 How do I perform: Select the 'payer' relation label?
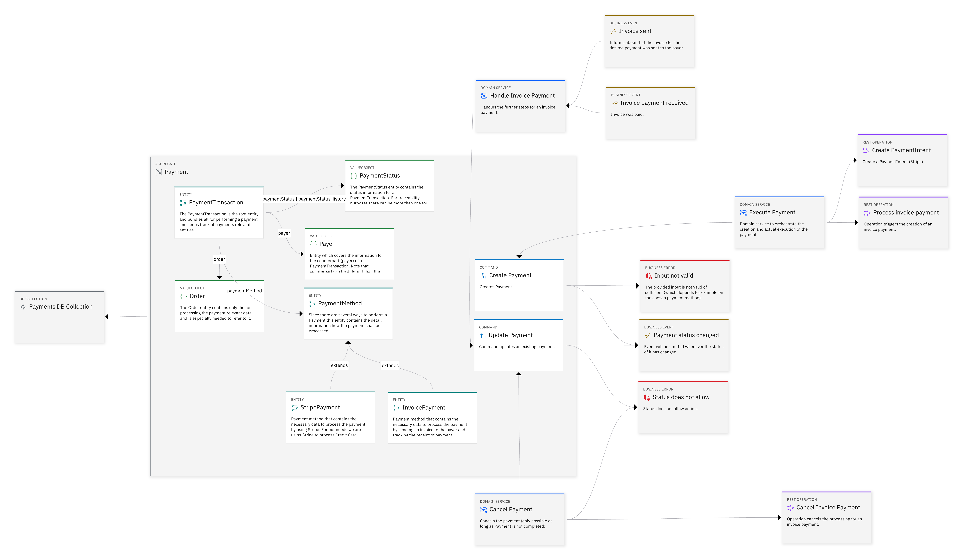pos(284,233)
